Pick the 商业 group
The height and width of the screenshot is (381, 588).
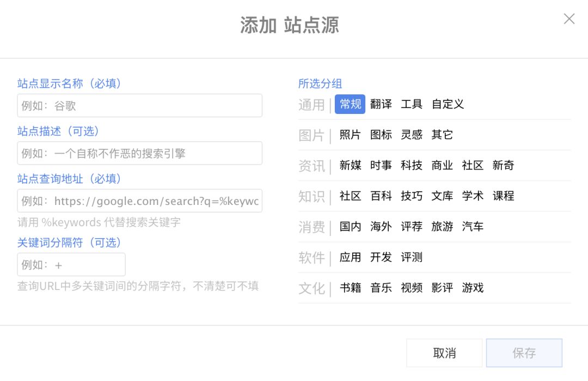click(x=442, y=165)
